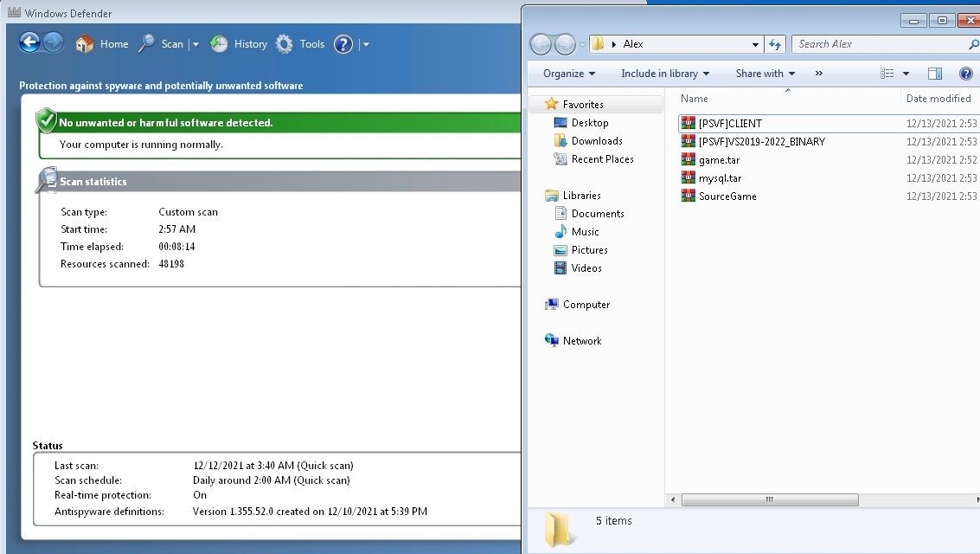This screenshot has width=980, height=554.
Task: Show additional Explorer toolbar commands
Action: pyautogui.click(x=819, y=74)
